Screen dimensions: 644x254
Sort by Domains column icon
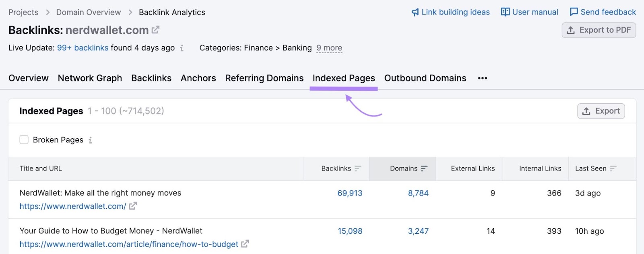tap(424, 169)
